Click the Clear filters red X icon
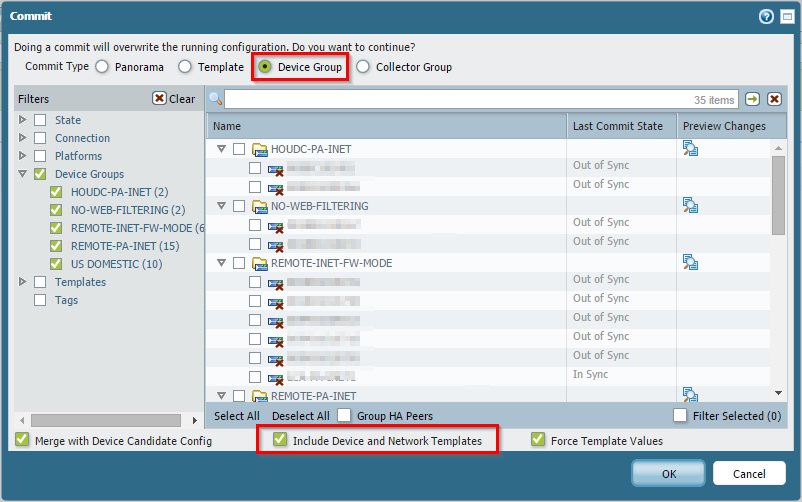Viewport: 802px width, 502px height. coord(159,98)
